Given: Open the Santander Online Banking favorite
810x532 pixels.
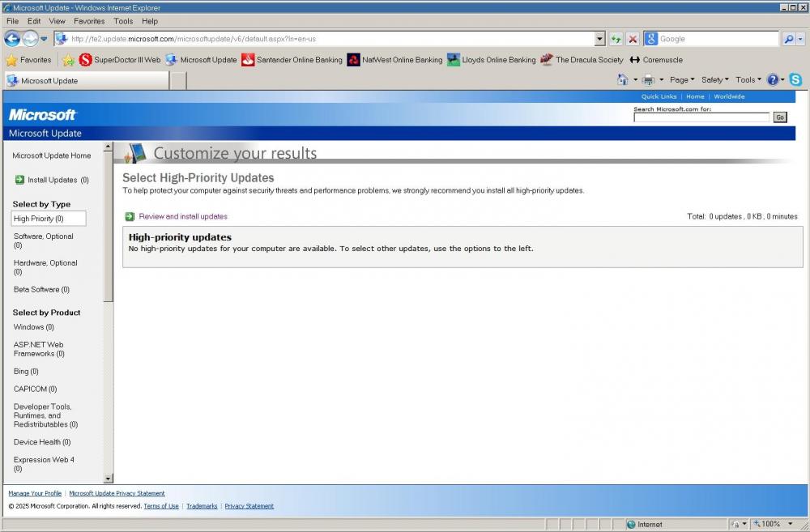Looking at the screenshot, I should tap(292, 60).
